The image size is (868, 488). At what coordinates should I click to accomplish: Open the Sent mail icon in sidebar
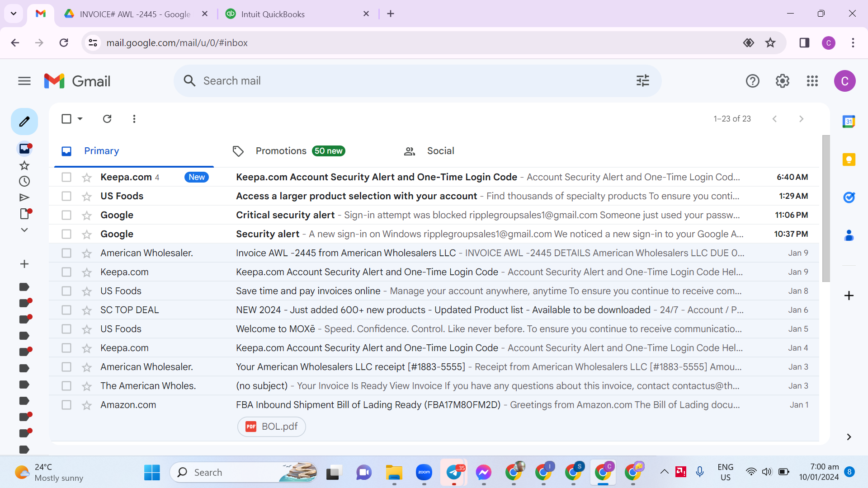(x=24, y=197)
